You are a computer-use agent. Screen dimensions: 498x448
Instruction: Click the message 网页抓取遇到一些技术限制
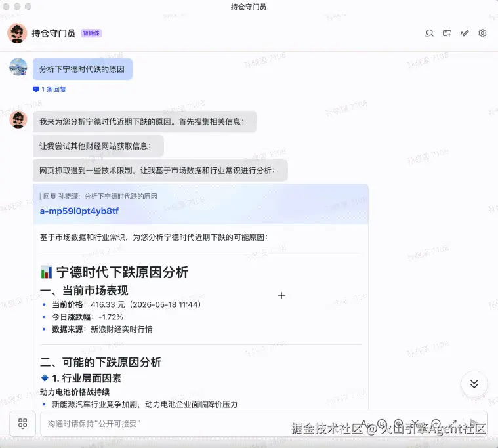tap(160, 171)
